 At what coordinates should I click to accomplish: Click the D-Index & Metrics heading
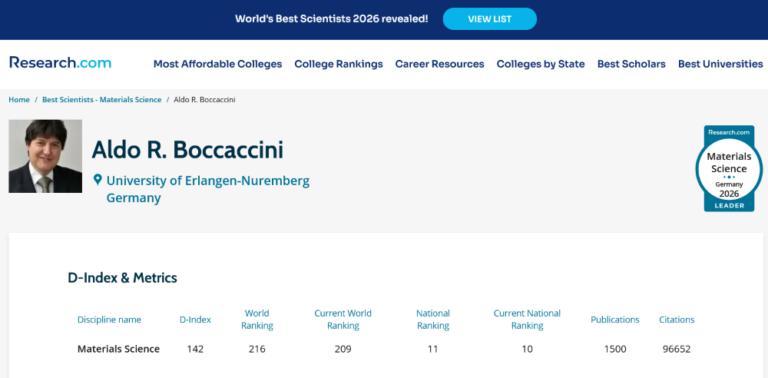[122, 278]
